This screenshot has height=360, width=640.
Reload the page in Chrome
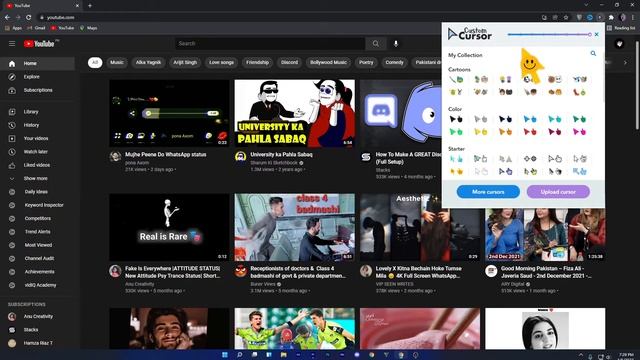[x=29, y=17]
